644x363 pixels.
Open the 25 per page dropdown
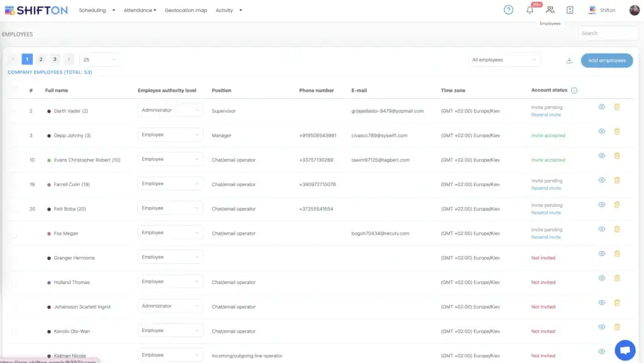(x=99, y=60)
